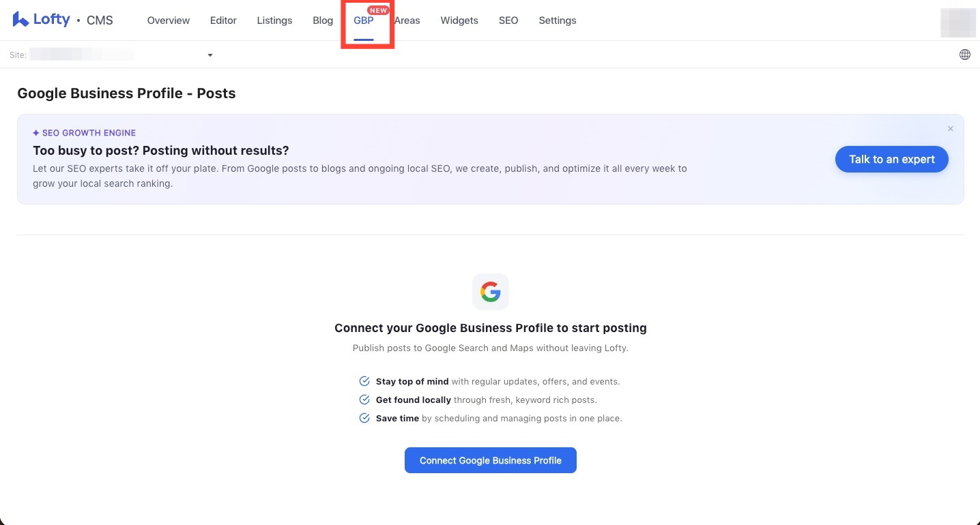
Task: Click 'Too busy to post?' banner headline
Action: tap(161, 151)
